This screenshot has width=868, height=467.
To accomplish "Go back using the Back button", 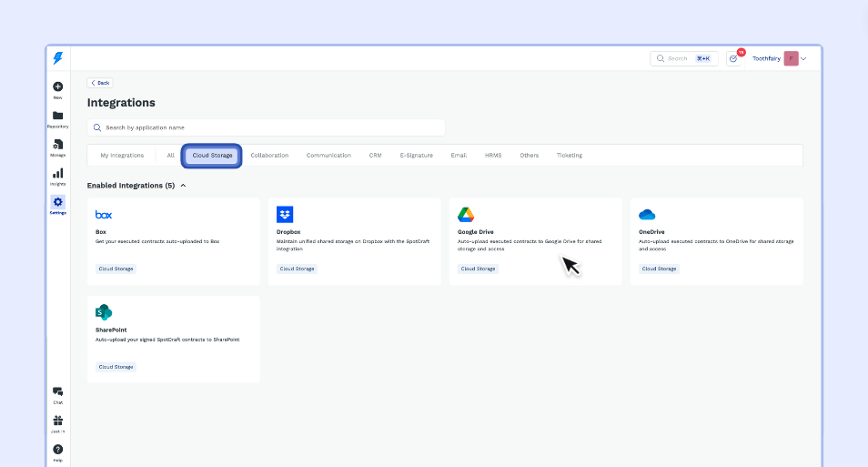I will point(100,83).
